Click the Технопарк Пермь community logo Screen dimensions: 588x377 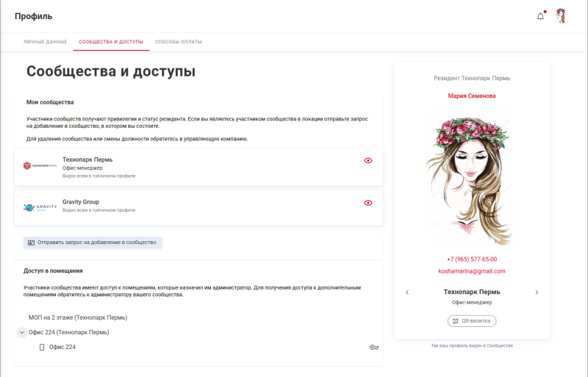click(40, 166)
